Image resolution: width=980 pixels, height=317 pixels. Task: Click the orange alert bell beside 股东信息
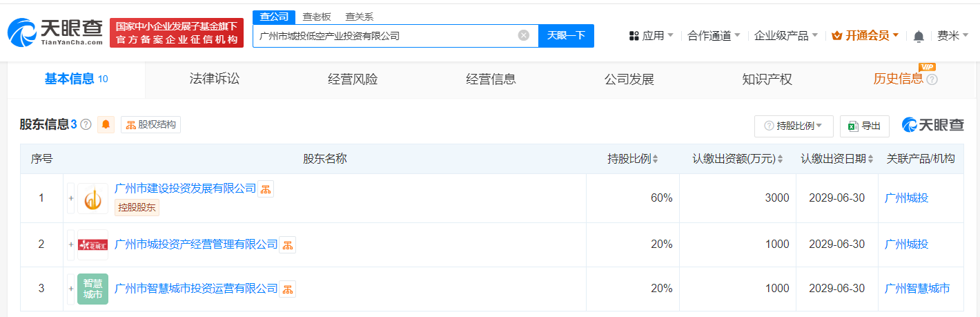coord(106,125)
